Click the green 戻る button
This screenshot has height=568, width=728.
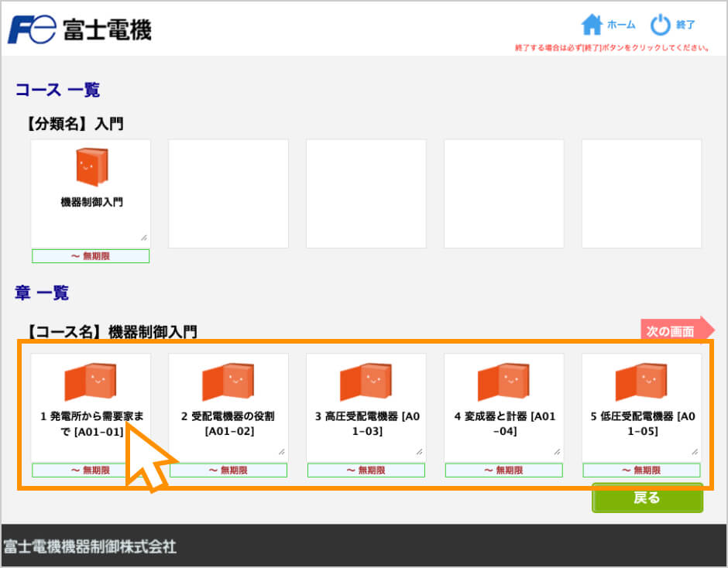point(647,498)
